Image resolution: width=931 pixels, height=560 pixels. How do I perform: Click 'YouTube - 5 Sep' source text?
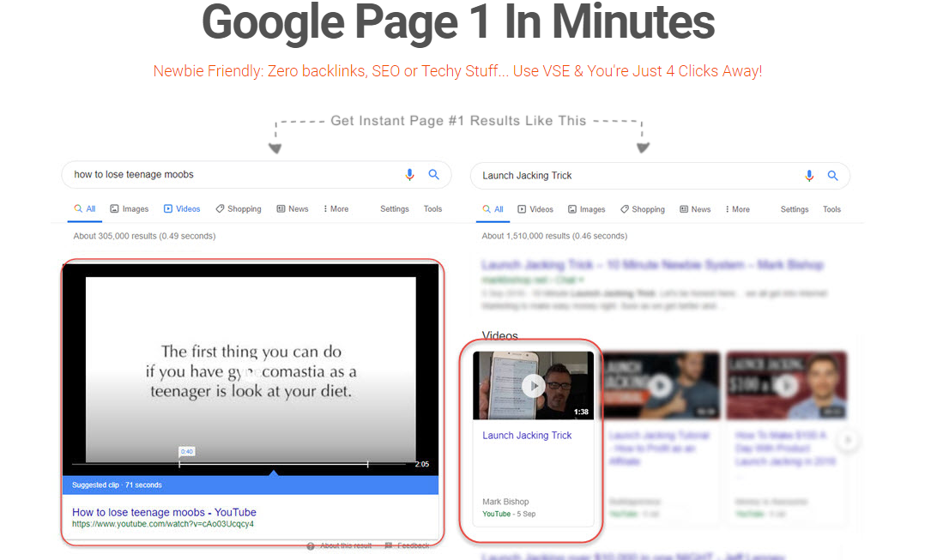click(x=509, y=514)
